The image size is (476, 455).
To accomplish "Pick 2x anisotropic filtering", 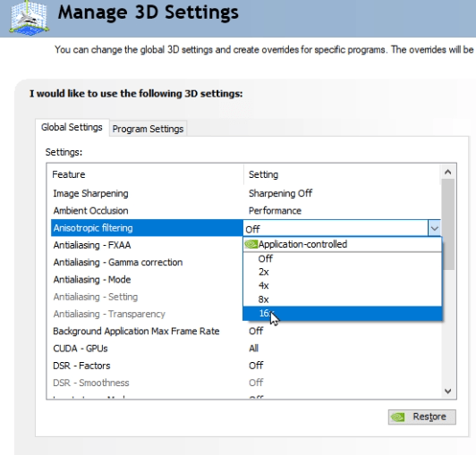I will (x=343, y=272).
